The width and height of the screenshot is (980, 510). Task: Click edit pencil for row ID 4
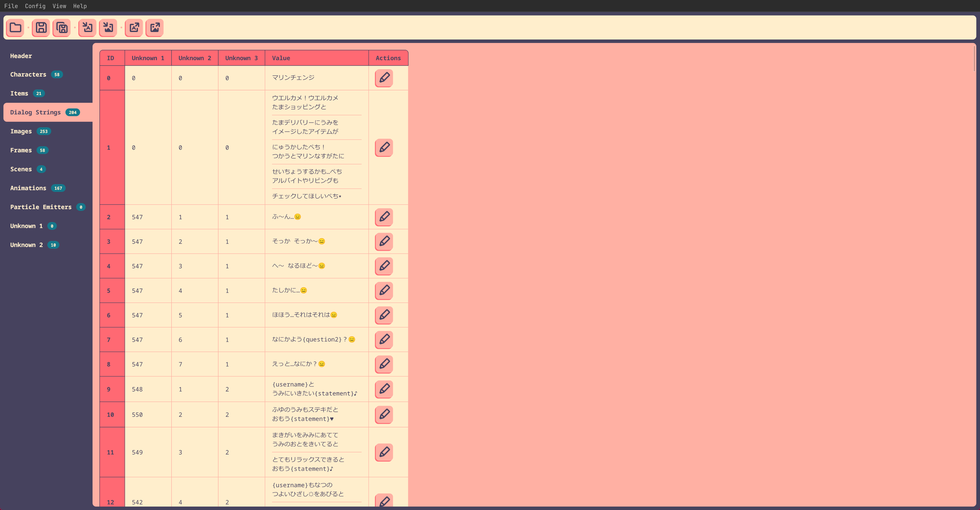point(384,266)
